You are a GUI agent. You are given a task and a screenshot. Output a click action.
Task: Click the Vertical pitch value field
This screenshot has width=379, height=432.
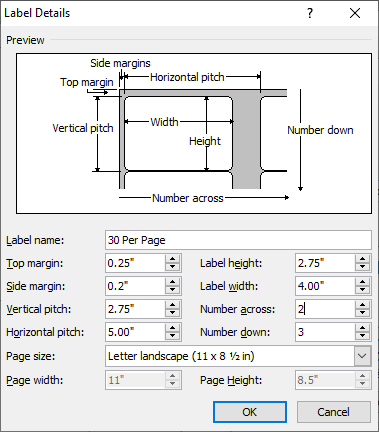[x=135, y=309]
